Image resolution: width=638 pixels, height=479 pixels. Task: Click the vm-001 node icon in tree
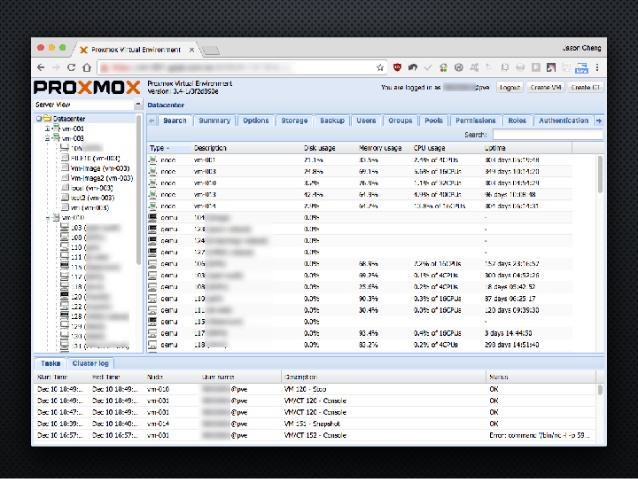click(57, 128)
